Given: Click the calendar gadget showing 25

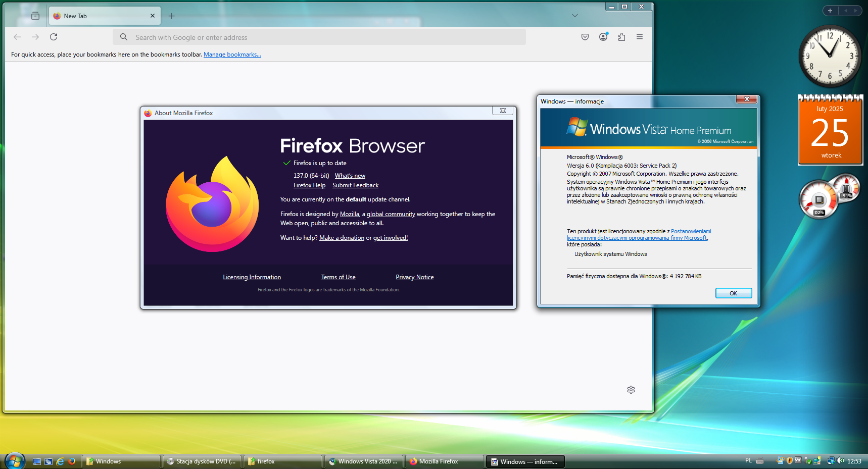Looking at the screenshot, I should [x=830, y=130].
